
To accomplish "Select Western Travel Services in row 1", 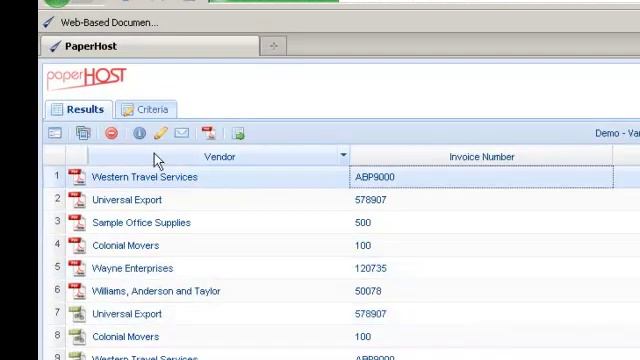I will pyautogui.click(x=144, y=177).
